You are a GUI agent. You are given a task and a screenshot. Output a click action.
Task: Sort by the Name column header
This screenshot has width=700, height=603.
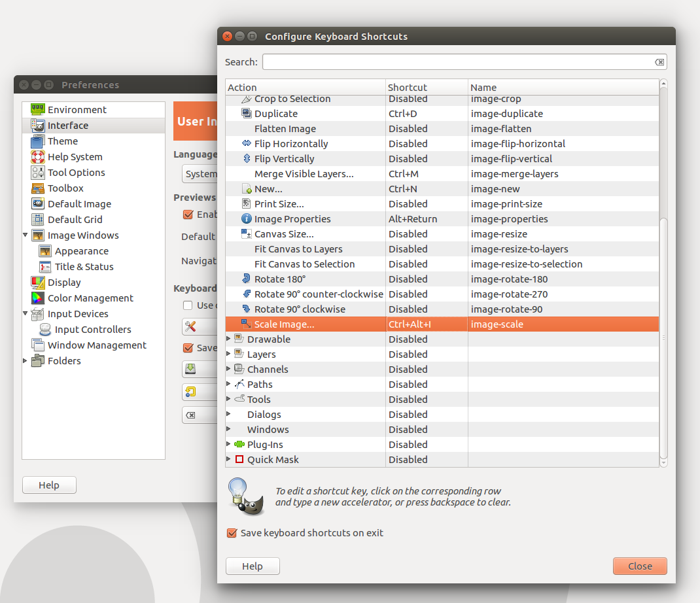click(x=563, y=88)
